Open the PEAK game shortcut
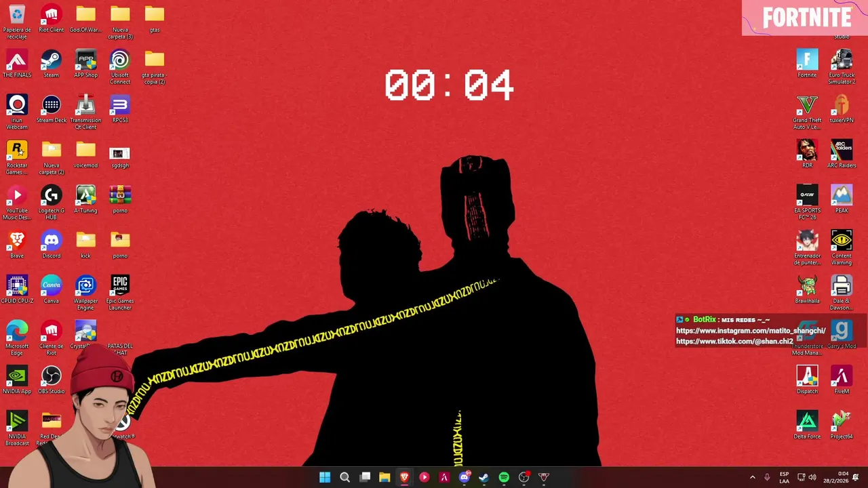868x488 pixels. [842, 200]
